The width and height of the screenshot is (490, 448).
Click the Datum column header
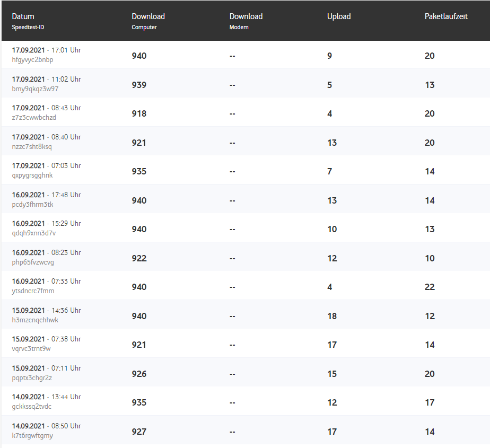[23, 16]
